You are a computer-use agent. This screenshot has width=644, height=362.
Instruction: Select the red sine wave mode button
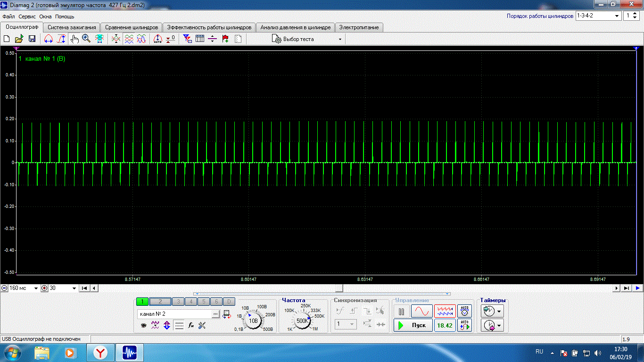421,312
